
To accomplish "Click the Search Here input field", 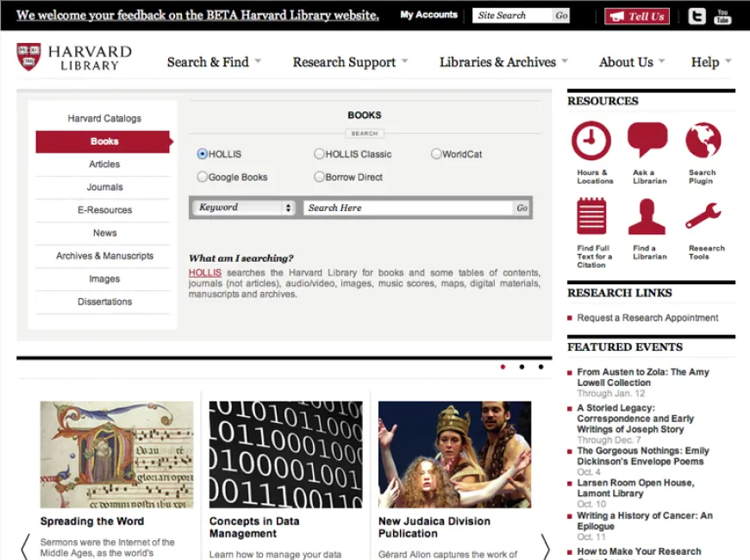I will 409,208.
